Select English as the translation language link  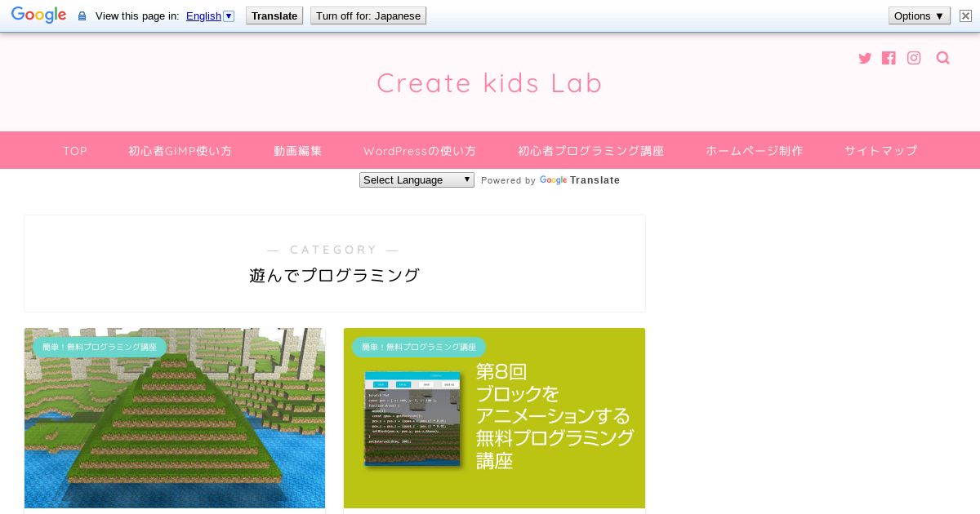[x=203, y=16]
